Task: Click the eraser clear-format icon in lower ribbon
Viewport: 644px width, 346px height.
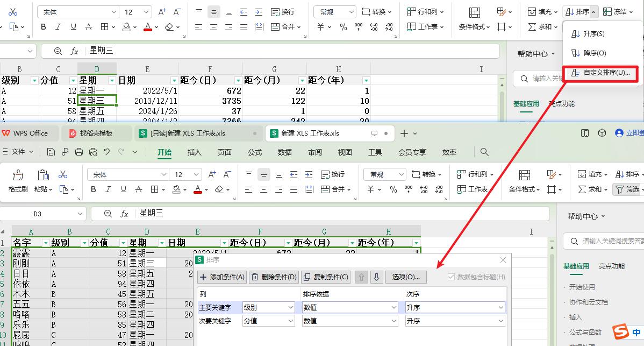Action: 219,189
